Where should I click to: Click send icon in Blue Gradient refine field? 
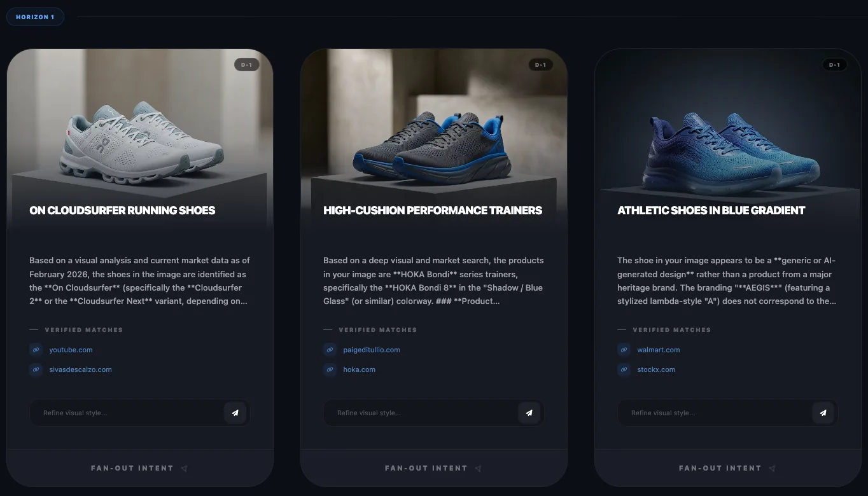tap(823, 413)
